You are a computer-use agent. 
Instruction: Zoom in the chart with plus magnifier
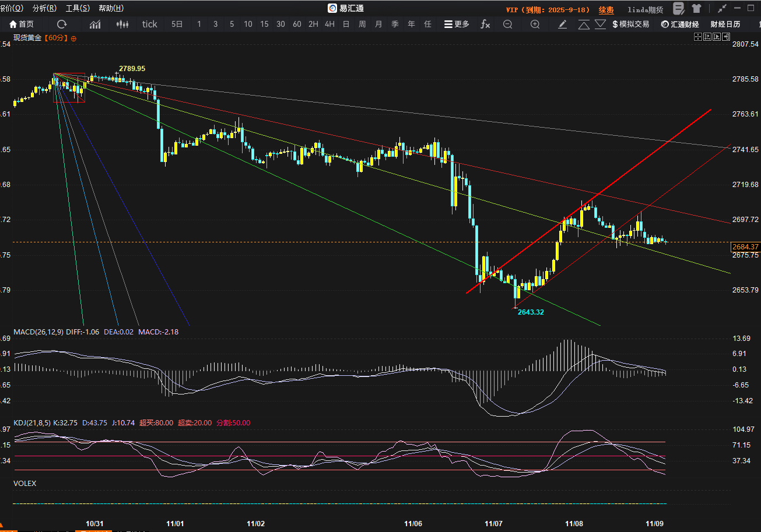coord(535,24)
